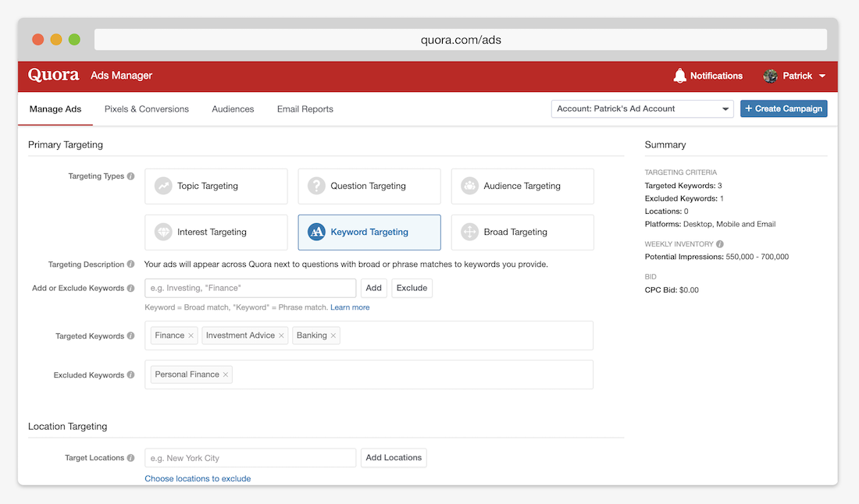The width and height of the screenshot is (859, 504).
Task: Select Question Targeting option
Action: [x=369, y=186]
